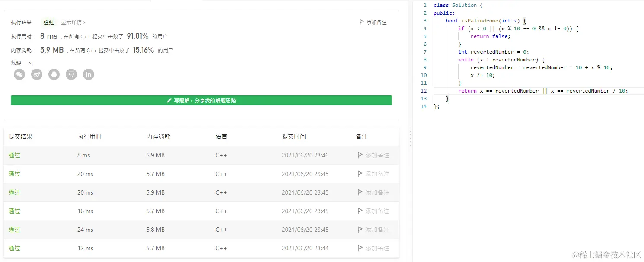Click the 语言 column header
644x262 pixels.
[x=221, y=137]
